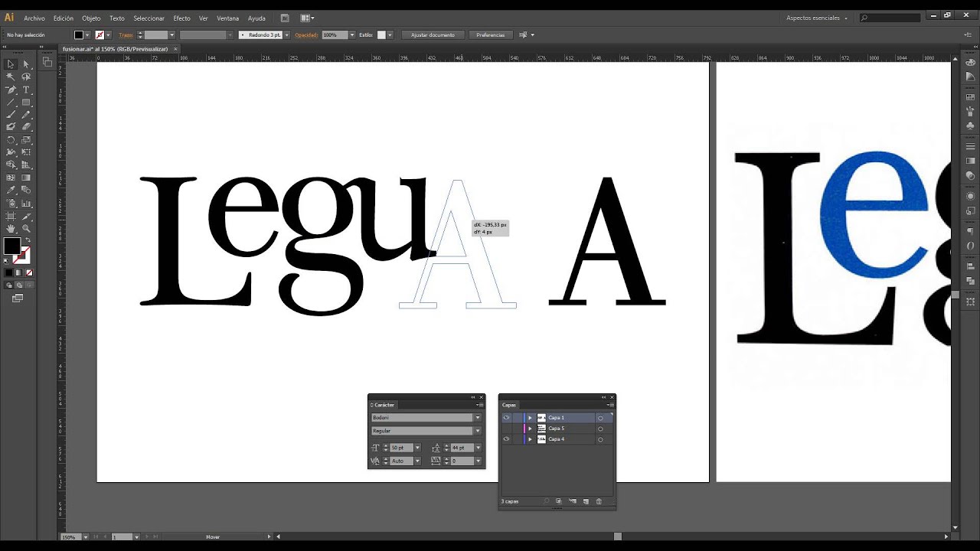Hide Capa 1 layer visibility eye
Viewport: 980px width, 551px height.
pyautogui.click(x=506, y=418)
